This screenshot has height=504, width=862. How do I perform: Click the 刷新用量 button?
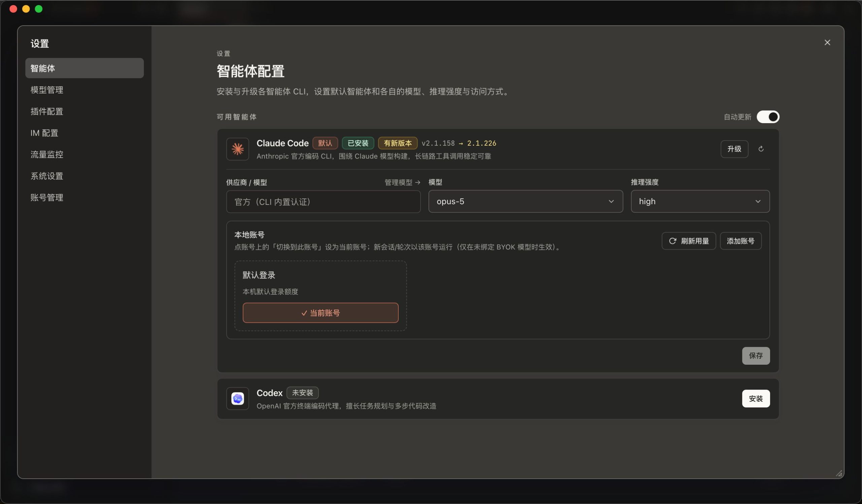689,241
